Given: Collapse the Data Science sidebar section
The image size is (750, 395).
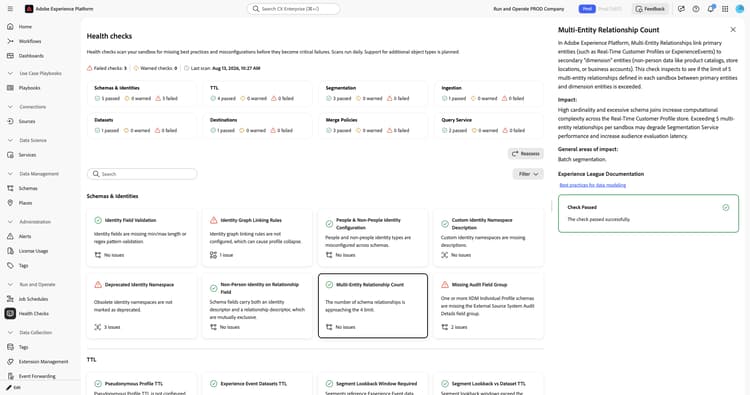Looking at the screenshot, I should coord(11,140).
